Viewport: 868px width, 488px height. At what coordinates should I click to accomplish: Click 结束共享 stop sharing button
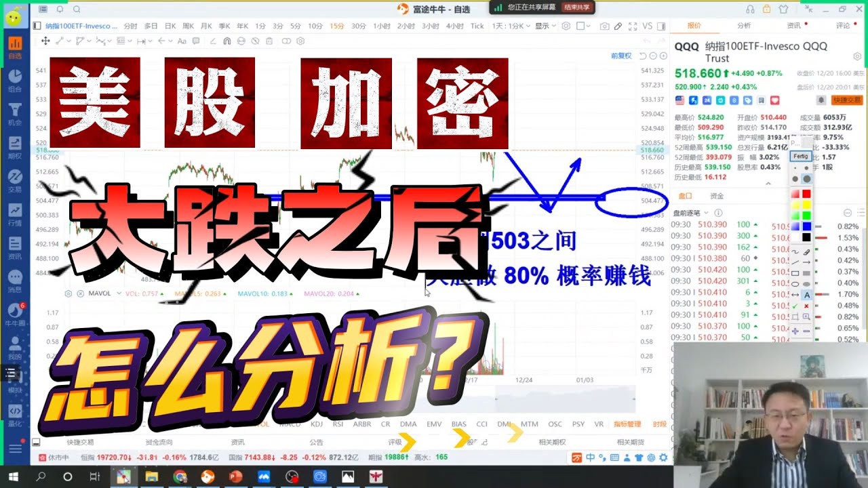point(577,7)
